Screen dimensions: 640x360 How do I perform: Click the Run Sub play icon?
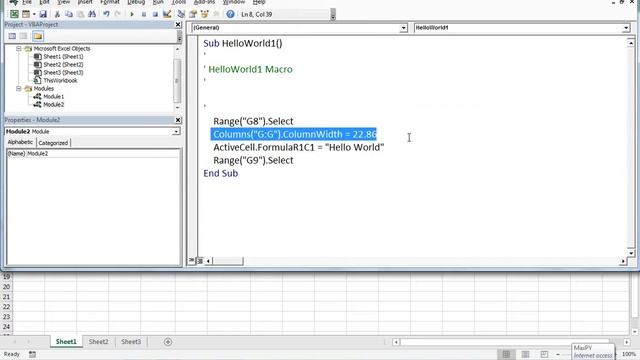(132, 14)
